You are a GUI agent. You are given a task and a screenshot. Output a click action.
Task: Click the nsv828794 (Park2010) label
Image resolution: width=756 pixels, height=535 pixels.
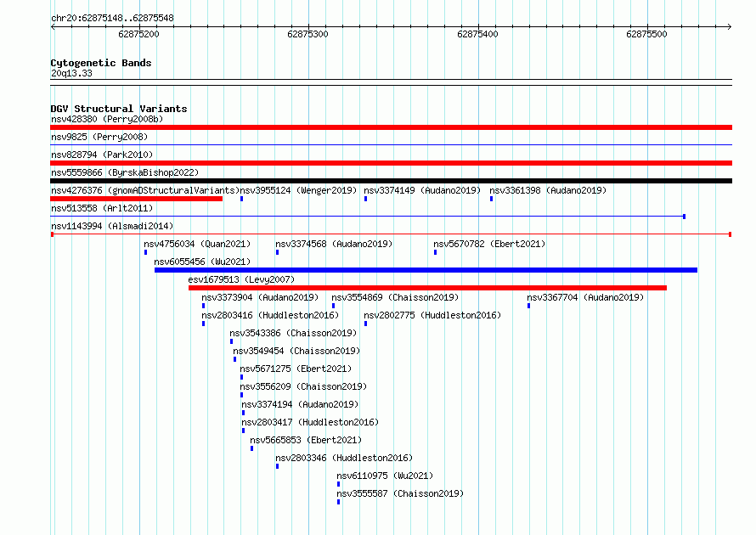click(x=102, y=155)
